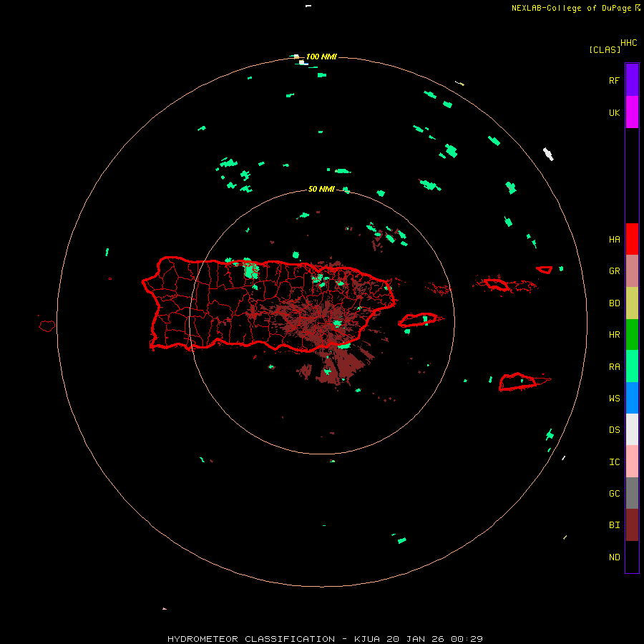Click the GR legend label
644x644 pixels.
[614, 271]
